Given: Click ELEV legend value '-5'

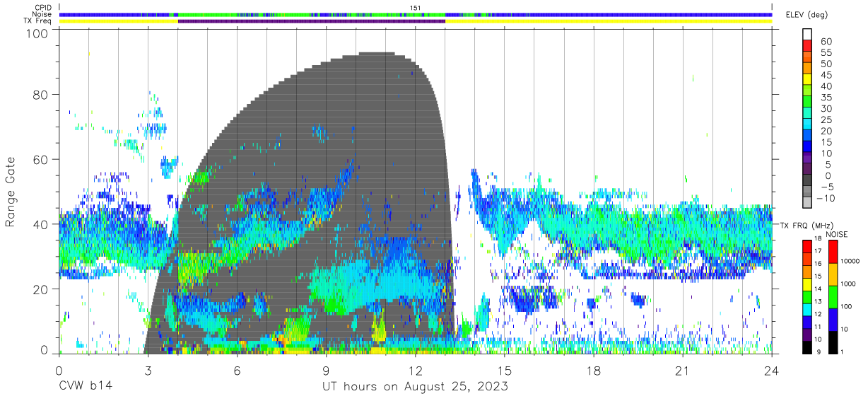Looking at the screenshot, I should [826, 187].
